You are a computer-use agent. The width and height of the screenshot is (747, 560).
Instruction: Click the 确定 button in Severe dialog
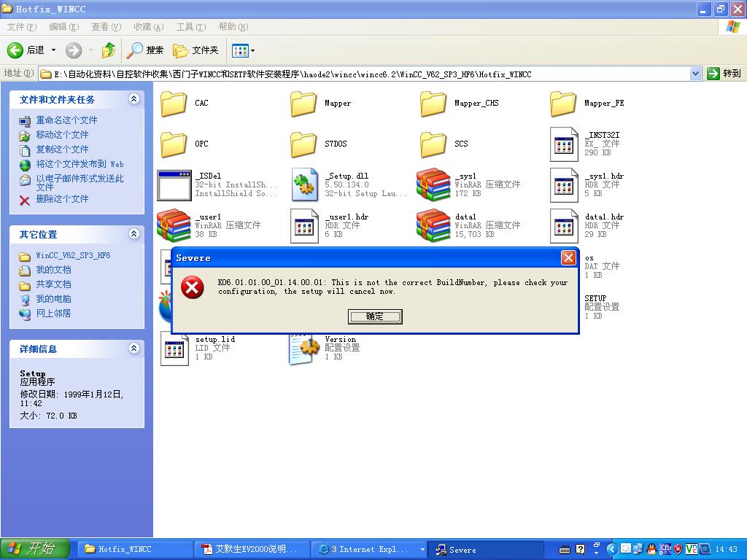(x=375, y=316)
